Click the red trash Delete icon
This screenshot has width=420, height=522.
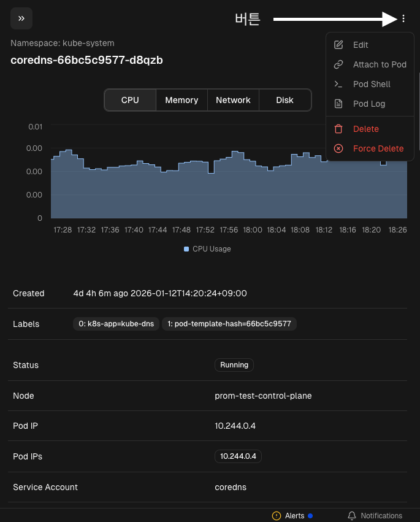338,129
